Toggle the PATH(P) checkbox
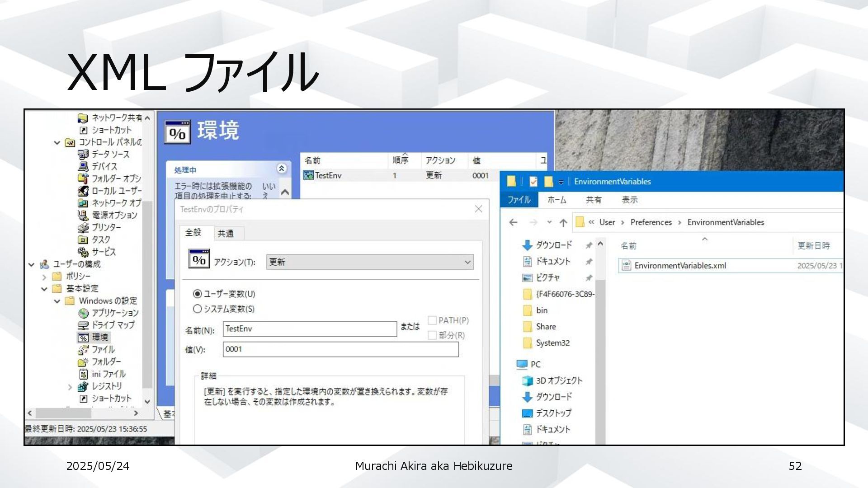This screenshot has width=868, height=488. click(x=432, y=320)
